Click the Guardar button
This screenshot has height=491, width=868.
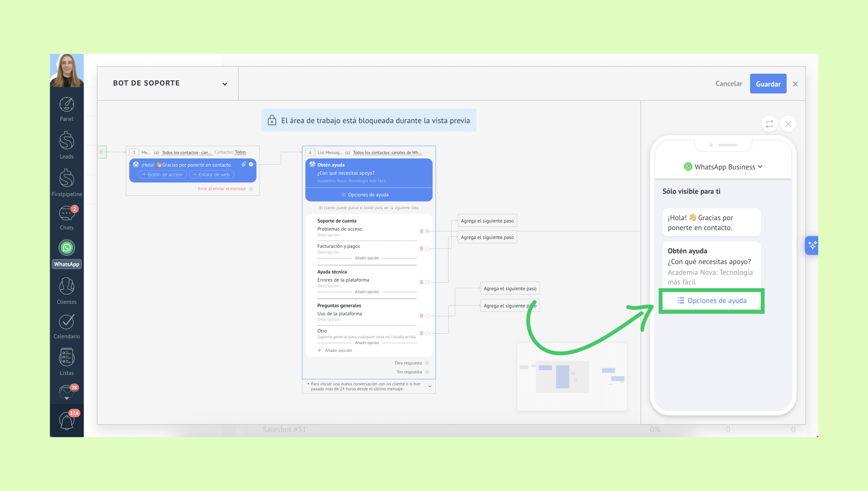(768, 84)
